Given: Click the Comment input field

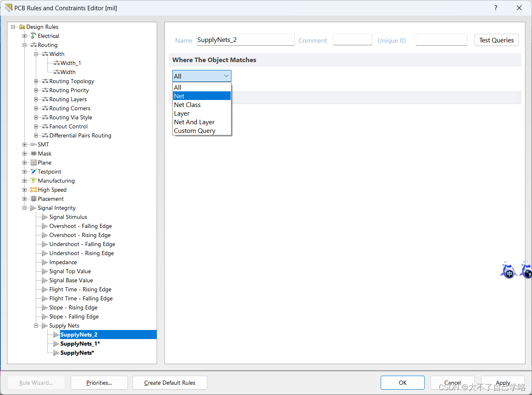Looking at the screenshot, I should (x=352, y=40).
